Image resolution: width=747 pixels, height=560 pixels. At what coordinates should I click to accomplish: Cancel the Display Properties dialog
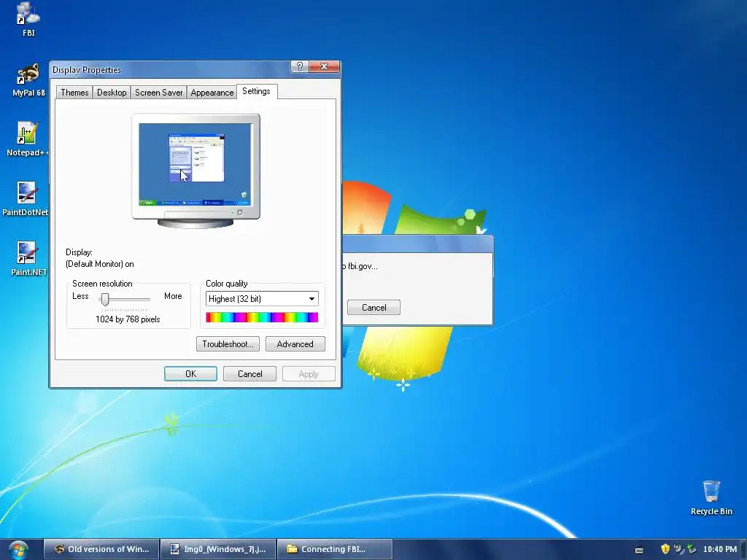pos(249,374)
